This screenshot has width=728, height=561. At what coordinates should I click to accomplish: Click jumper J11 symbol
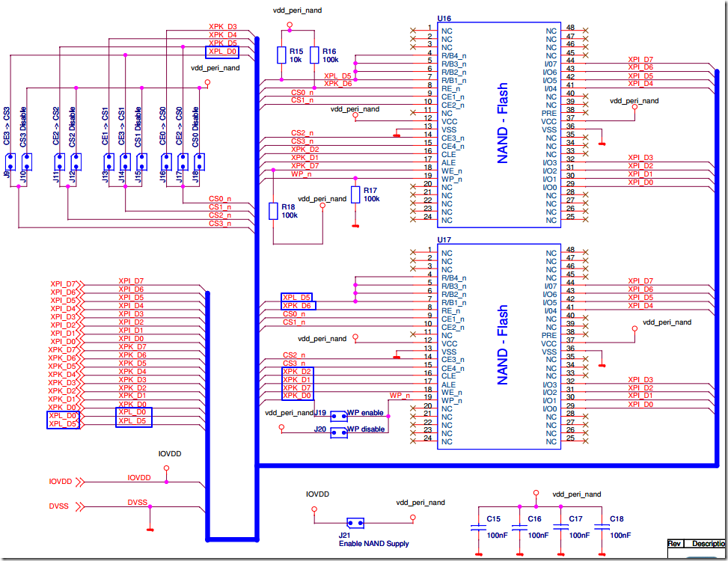[59, 162]
